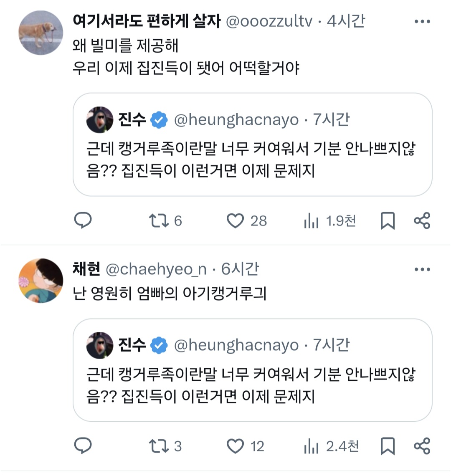Bookmark the @ooozzultv tweet

coord(388,220)
